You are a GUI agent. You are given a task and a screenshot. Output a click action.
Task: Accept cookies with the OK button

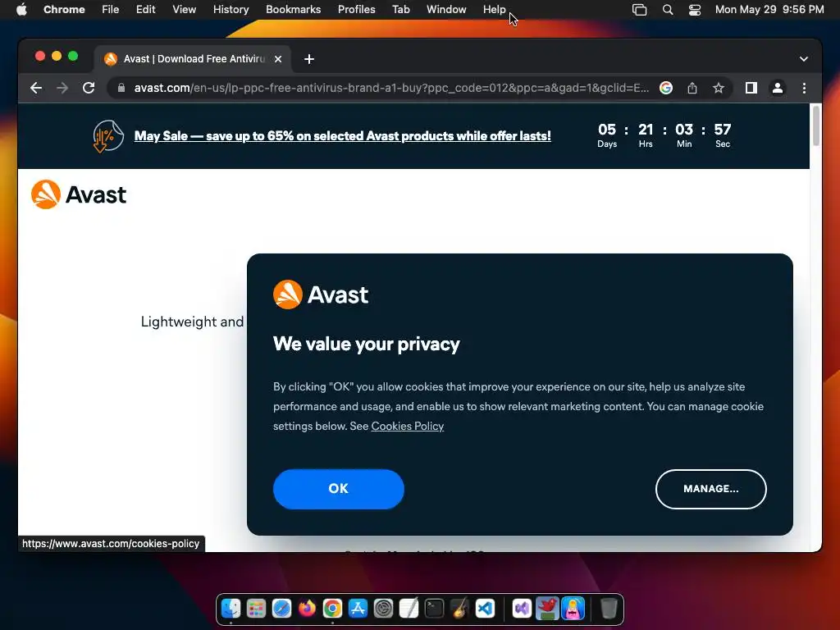339,489
